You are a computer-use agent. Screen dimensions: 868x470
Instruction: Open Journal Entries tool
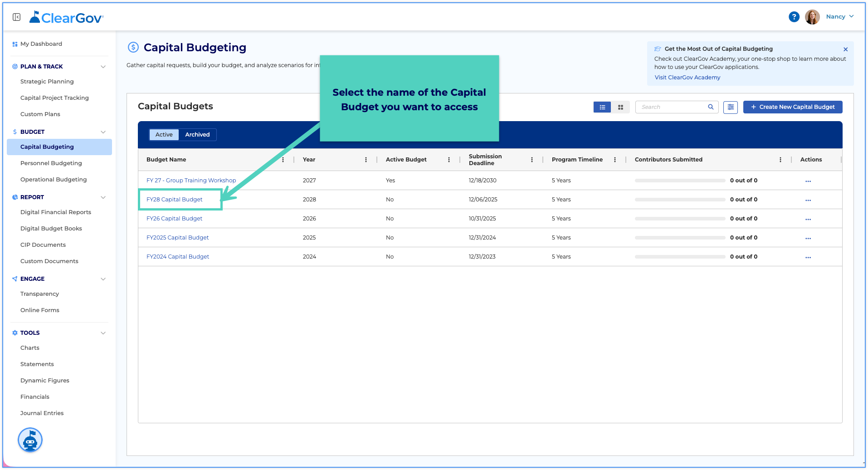tap(42, 413)
